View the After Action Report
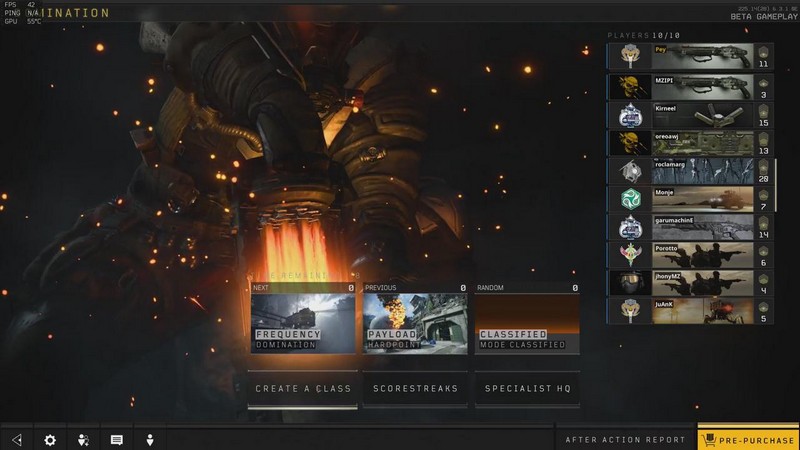 (x=626, y=439)
